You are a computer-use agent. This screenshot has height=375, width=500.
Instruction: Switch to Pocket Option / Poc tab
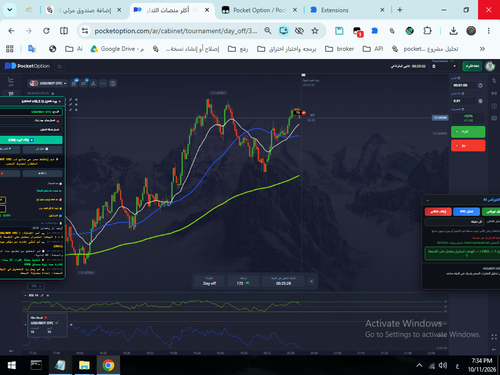[x=259, y=10]
